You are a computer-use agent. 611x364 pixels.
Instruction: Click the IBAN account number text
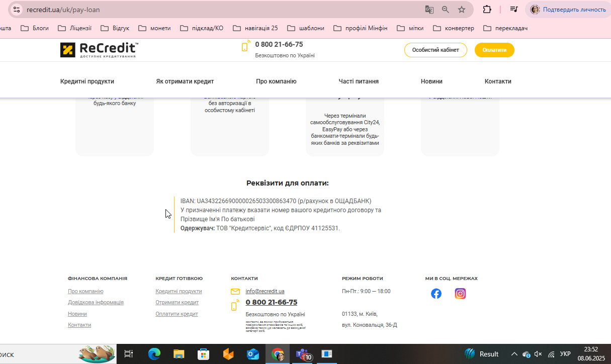tap(246, 201)
